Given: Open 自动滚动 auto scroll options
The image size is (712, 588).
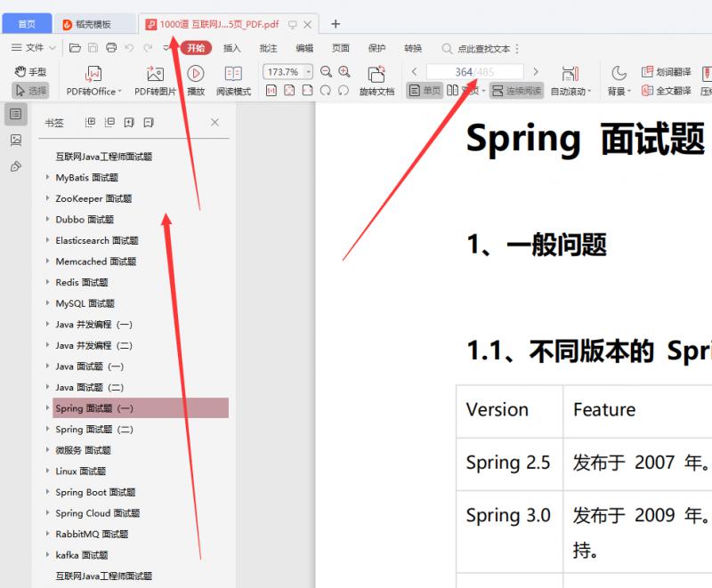Looking at the screenshot, I should click(570, 81).
